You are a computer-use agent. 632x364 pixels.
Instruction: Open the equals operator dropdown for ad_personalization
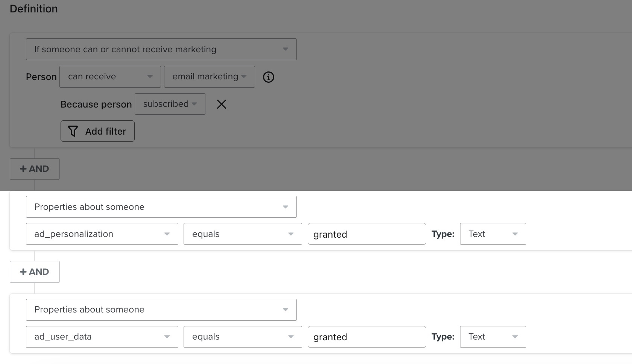(242, 234)
